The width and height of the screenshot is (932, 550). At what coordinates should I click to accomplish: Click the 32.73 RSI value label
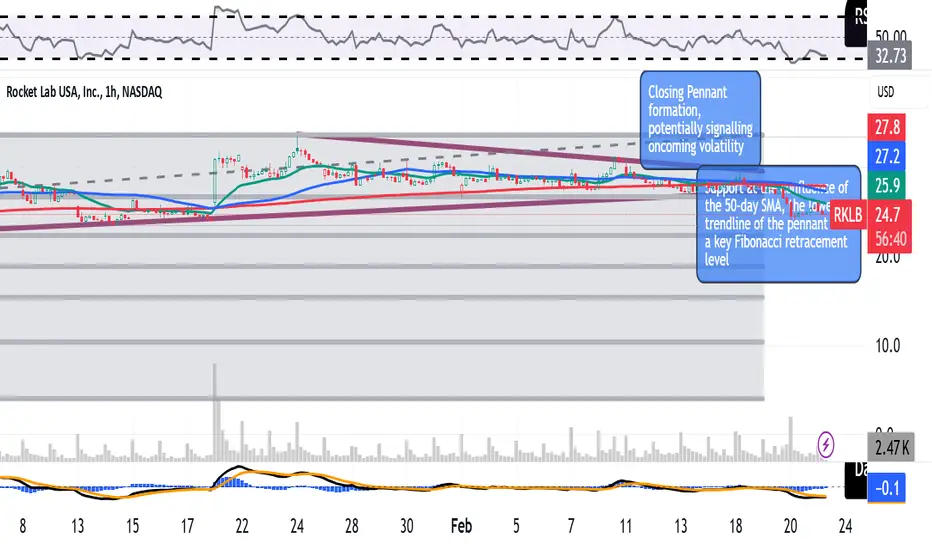[x=890, y=56]
